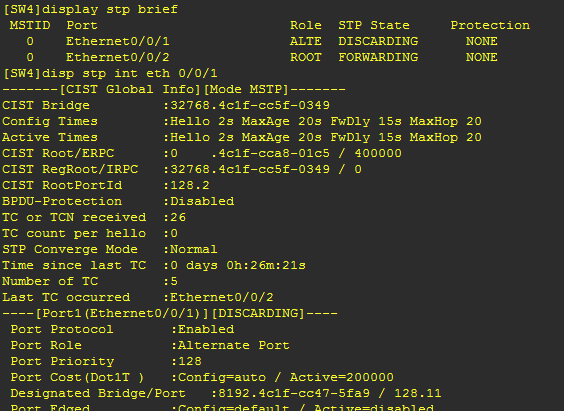This screenshot has height=411, width=564.
Task: Click the Port Role 'Alternate Port' value
Action: (x=234, y=345)
